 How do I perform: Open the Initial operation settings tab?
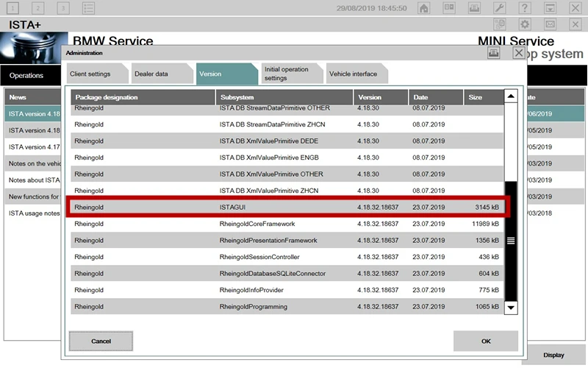(x=291, y=74)
